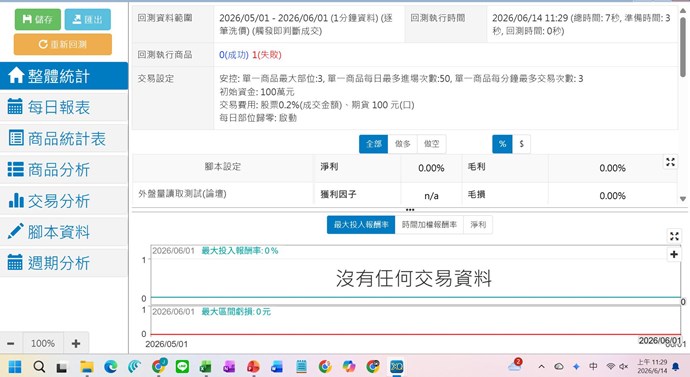Click the 最大區間虧損: 0元 chart label
Screen dimensions: 690x377
(x=236, y=312)
